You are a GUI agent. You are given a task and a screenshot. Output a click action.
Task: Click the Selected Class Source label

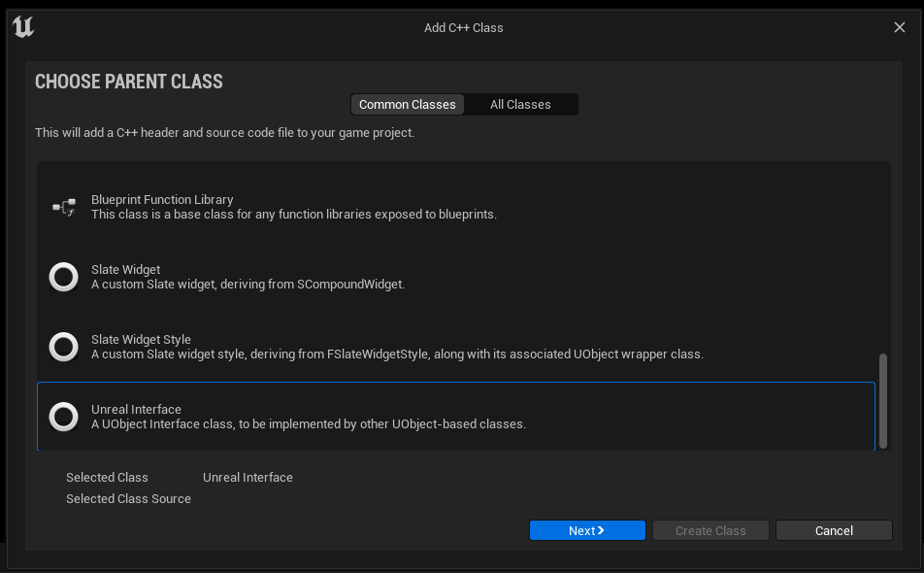(128, 499)
